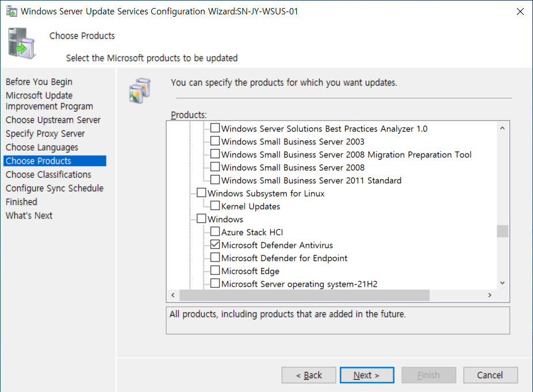Screen dimensions: 533x392
Task: Uncheck Microsoft Defender Antivirus
Action: [215, 244]
